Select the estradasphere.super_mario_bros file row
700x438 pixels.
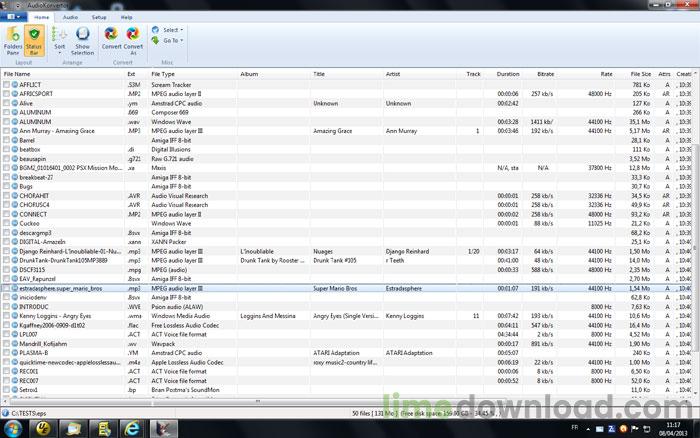tap(62, 287)
